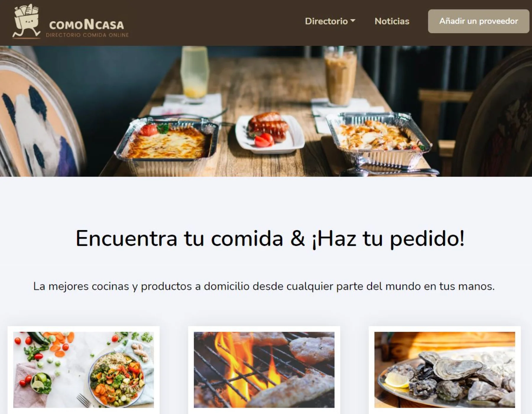The image size is (532, 414).
Task: Click the iced coffee glass in banner
Action: pyautogui.click(x=340, y=77)
